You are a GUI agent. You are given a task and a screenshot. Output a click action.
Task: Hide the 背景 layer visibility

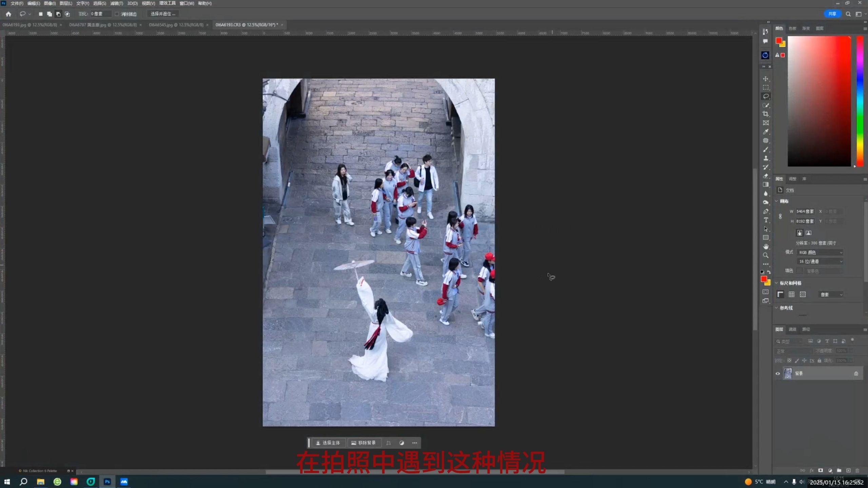778,373
